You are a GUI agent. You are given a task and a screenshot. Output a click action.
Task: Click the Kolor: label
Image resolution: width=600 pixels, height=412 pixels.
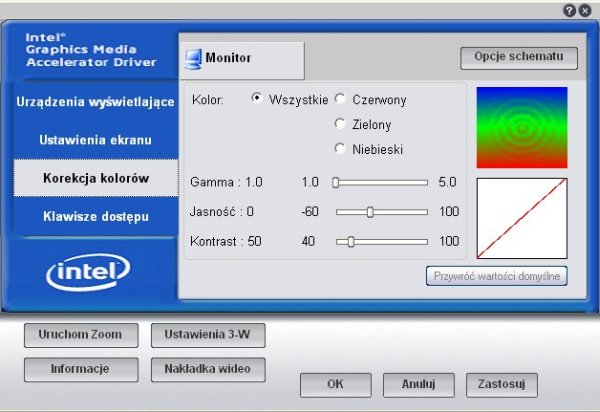[x=208, y=100]
